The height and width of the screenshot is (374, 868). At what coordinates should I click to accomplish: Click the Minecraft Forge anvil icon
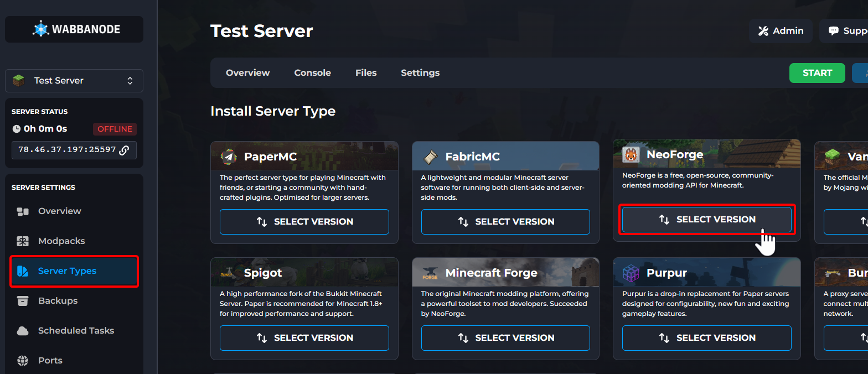point(430,273)
